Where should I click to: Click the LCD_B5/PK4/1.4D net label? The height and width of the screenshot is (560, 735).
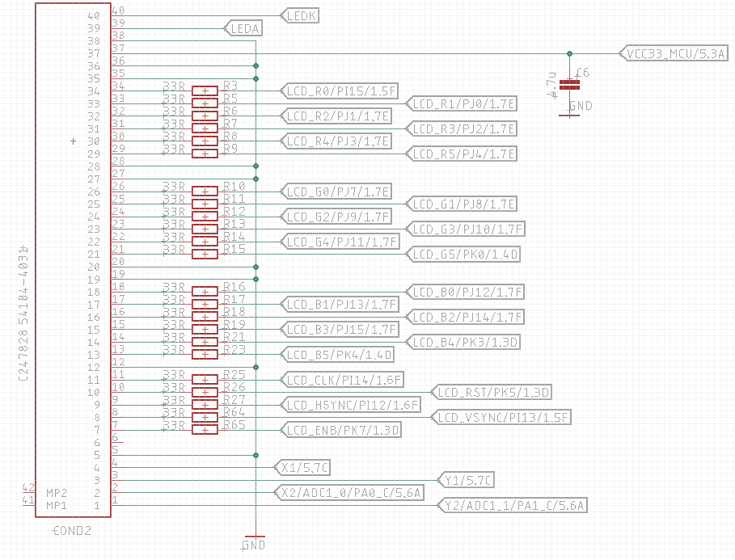337,355
